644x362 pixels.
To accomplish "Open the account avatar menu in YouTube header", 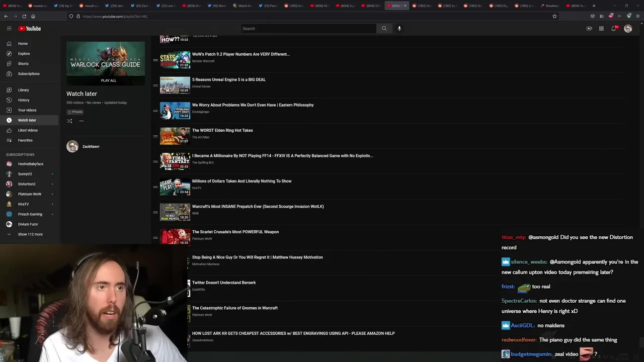I will click(x=628, y=29).
